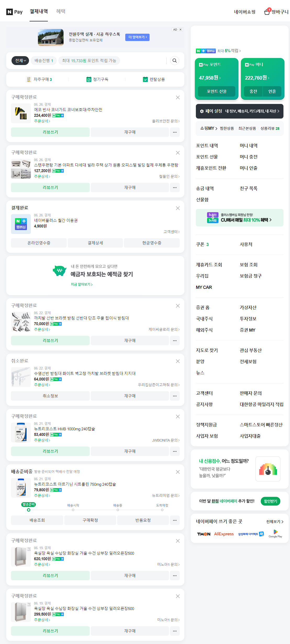Open the 결제내역 tab
Screen dimensions: 290x644
tap(39, 11)
